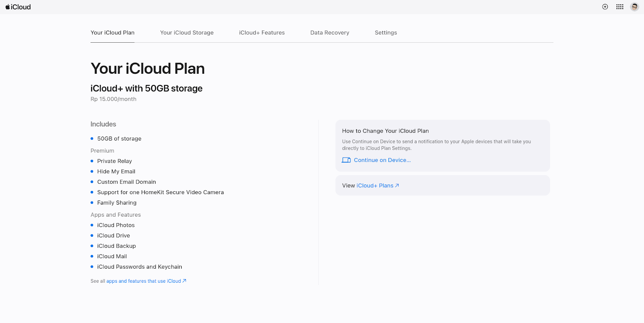The height and width of the screenshot is (323, 644).
Task: Click the Continue on Device link
Action: click(382, 160)
